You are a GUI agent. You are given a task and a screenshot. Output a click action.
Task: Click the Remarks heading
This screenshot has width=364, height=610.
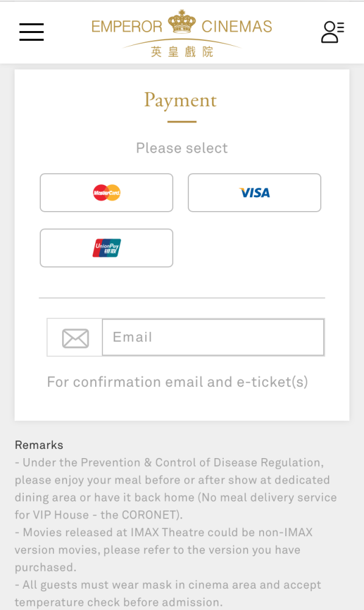39,445
